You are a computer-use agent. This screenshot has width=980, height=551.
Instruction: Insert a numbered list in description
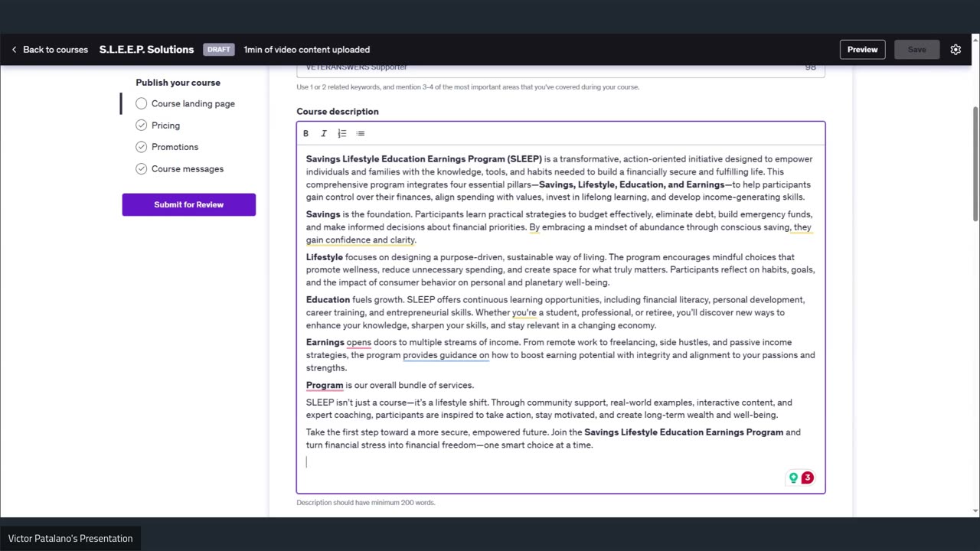coord(342,133)
